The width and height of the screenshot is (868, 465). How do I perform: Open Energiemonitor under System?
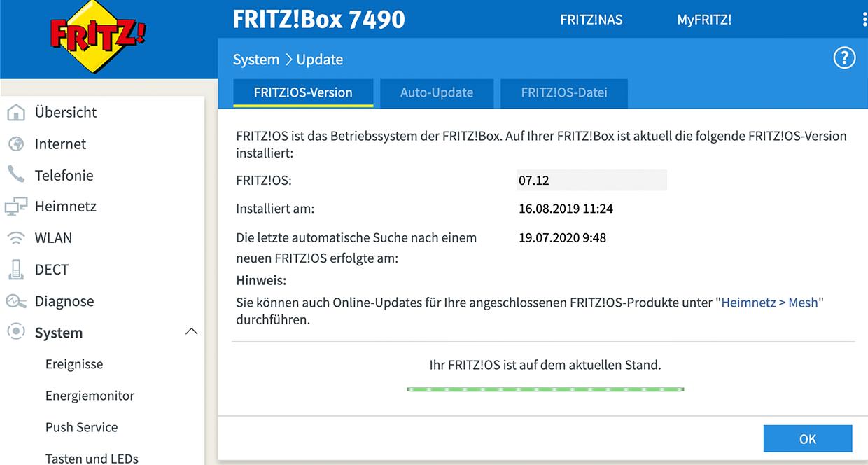(x=90, y=396)
